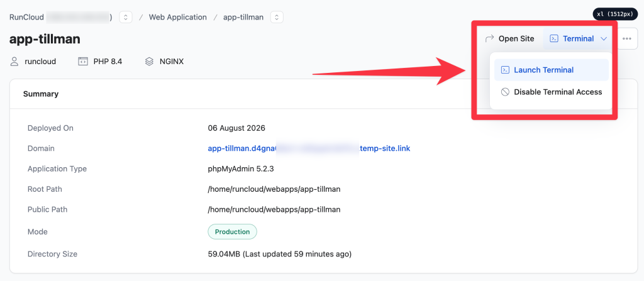Screen dimensions: 644x281
Task: Click the Summary section title
Action: [x=41, y=94]
